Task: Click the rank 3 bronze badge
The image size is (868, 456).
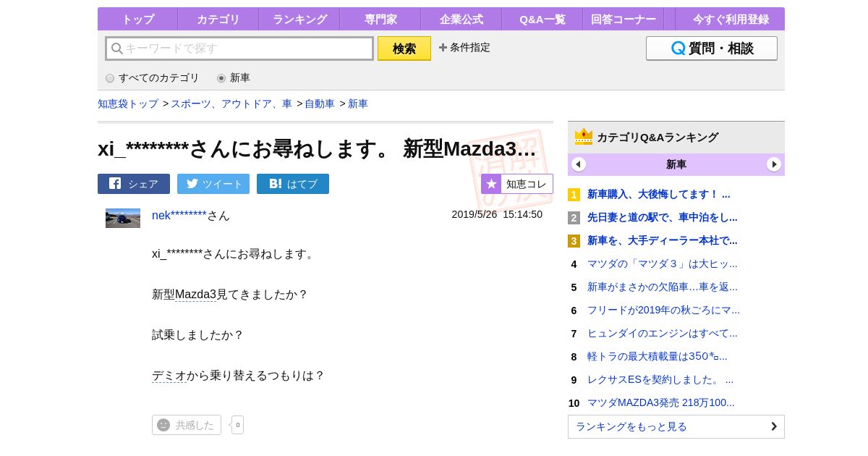Action: pos(574,241)
